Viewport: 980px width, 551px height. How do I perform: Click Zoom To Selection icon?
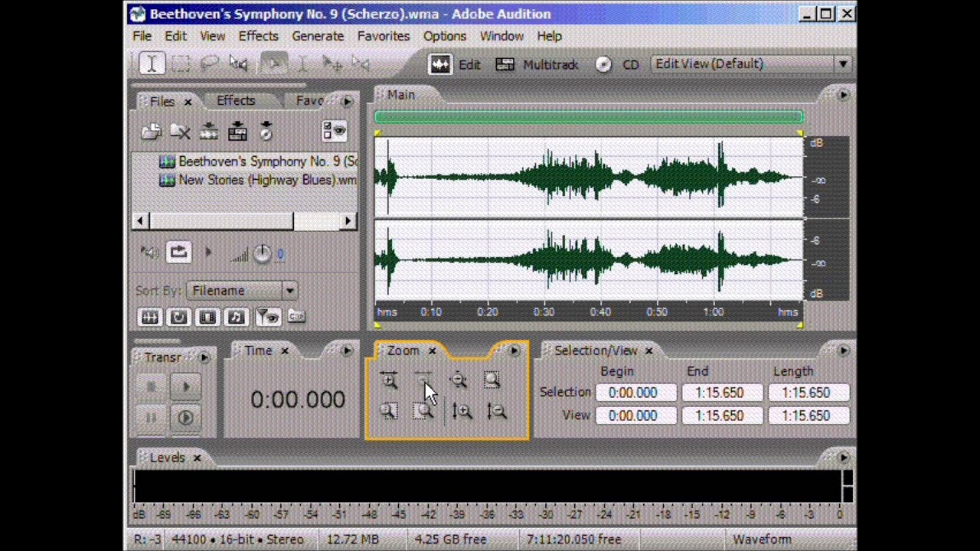(492, 380)
